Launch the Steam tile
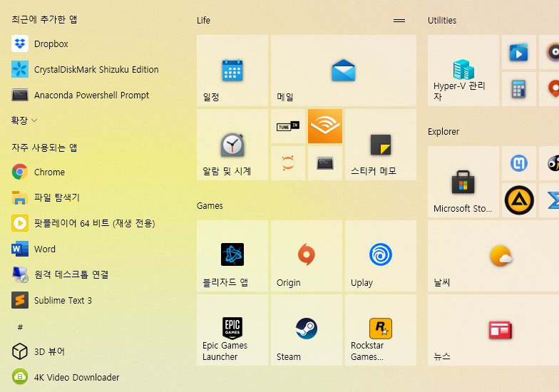The width and height of the screenshot is (559, 392). click(307, 330)
